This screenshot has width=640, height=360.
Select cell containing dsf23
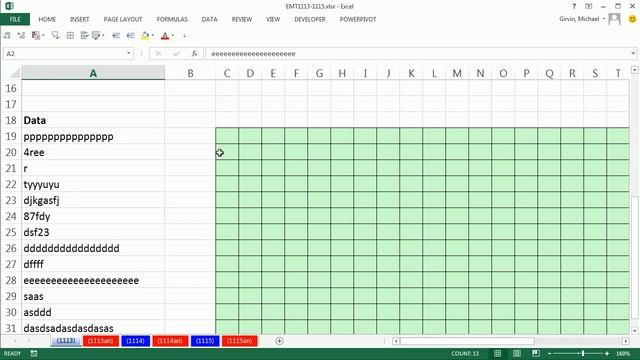pos(93,232)
